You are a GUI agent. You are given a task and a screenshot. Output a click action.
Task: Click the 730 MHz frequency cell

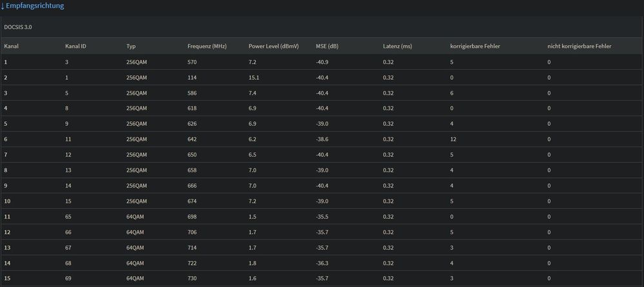tap(191, 279)
